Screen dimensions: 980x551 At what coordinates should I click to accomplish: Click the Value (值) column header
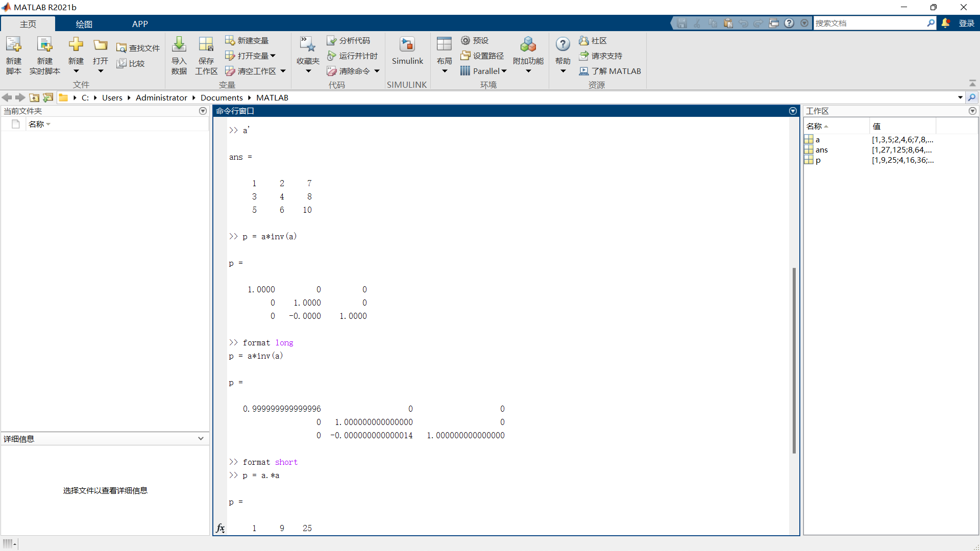click(x=902, y=126)
